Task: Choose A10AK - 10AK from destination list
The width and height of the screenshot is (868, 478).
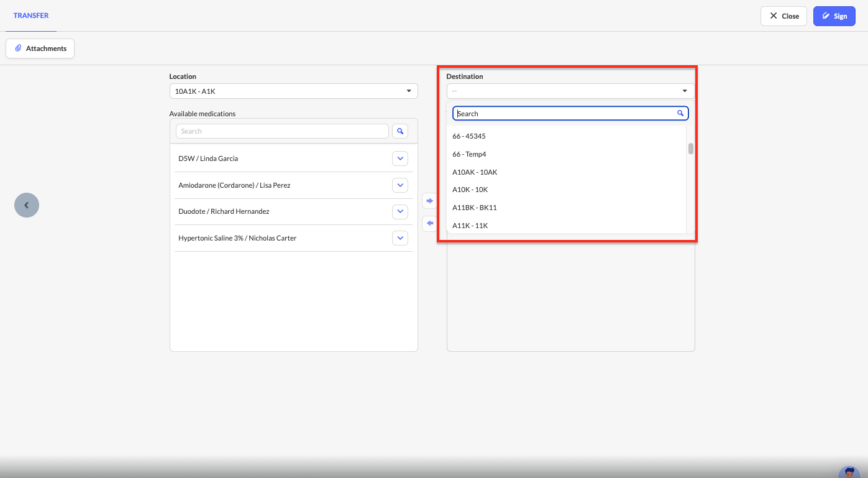Action: pyautogui.click(x=475, y=172)
